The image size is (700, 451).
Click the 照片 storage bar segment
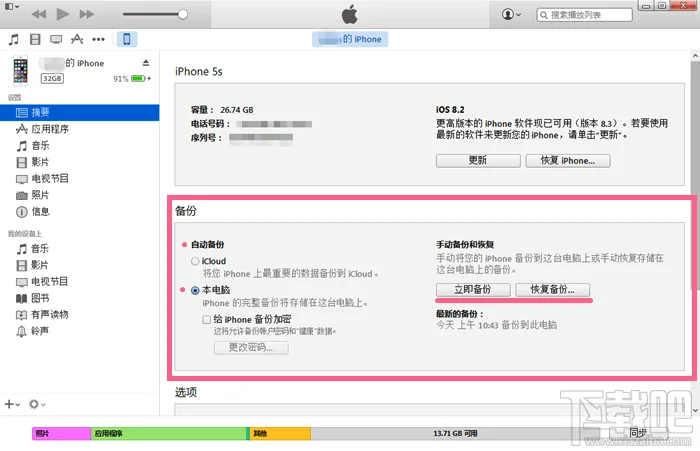pos(62,434)
